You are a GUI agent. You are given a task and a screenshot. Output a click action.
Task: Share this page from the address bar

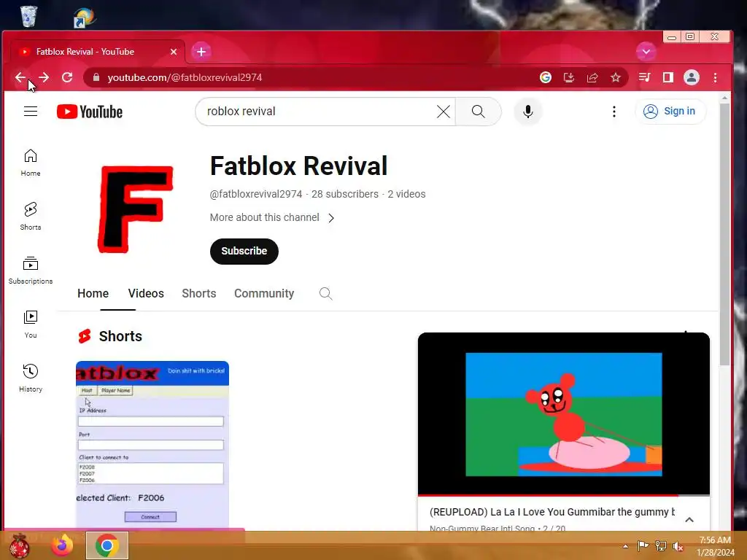pyautogui.click(x=592, y=77)
